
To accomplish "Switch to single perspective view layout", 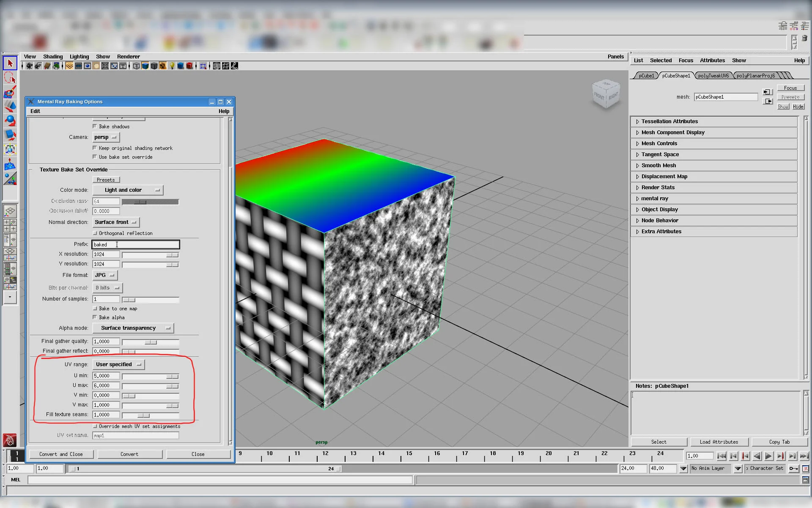I will (x=10, y=210).
